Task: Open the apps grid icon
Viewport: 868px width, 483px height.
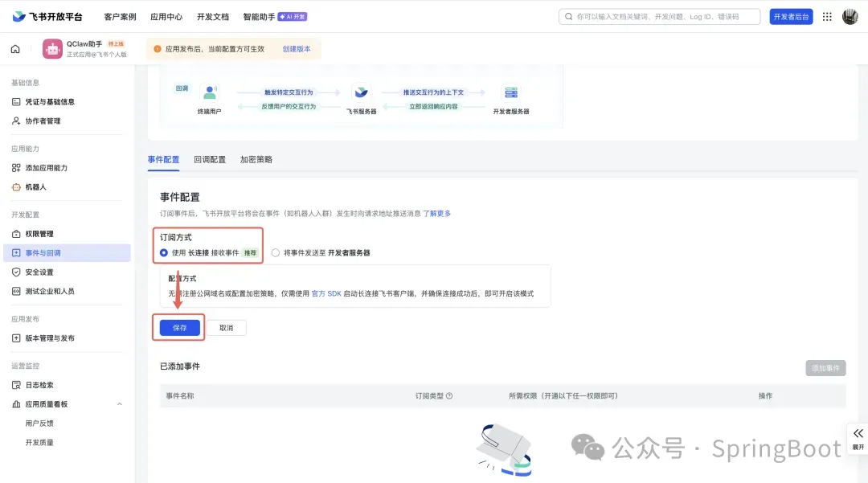Action: [x=827, y=17]
